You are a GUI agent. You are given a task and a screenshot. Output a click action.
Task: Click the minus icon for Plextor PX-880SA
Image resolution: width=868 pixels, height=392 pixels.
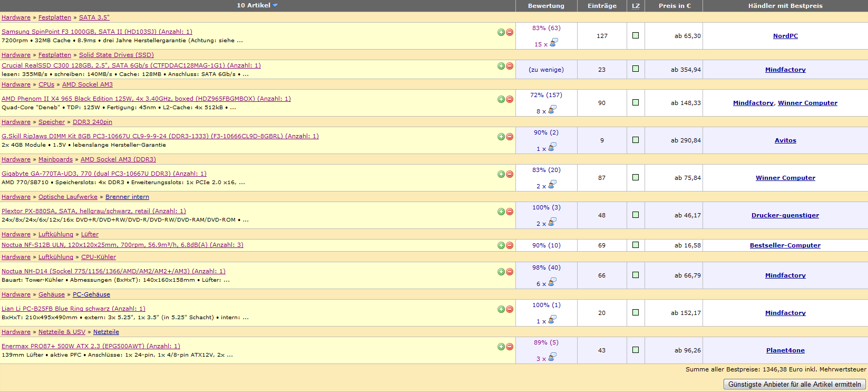[x=510, y=212]
